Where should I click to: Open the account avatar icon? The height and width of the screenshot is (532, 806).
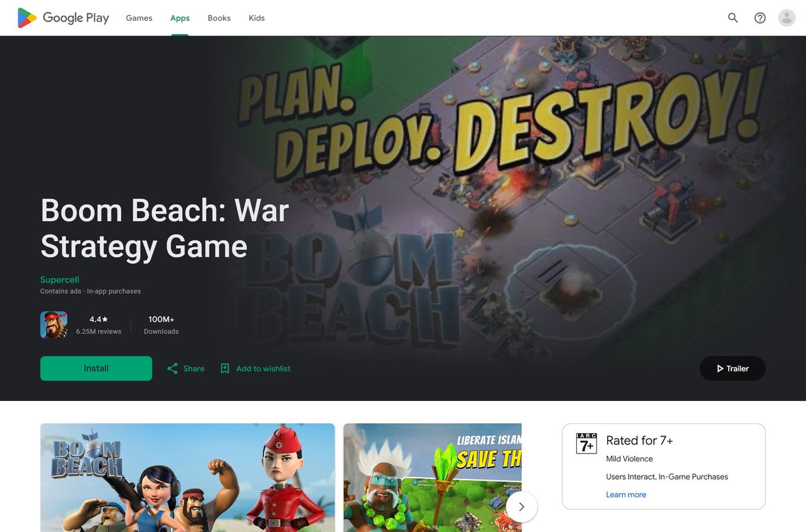click(787, 18)
